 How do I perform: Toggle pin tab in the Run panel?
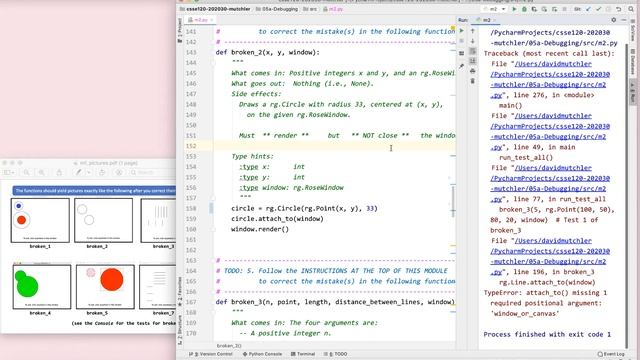(x=462, y=66)
